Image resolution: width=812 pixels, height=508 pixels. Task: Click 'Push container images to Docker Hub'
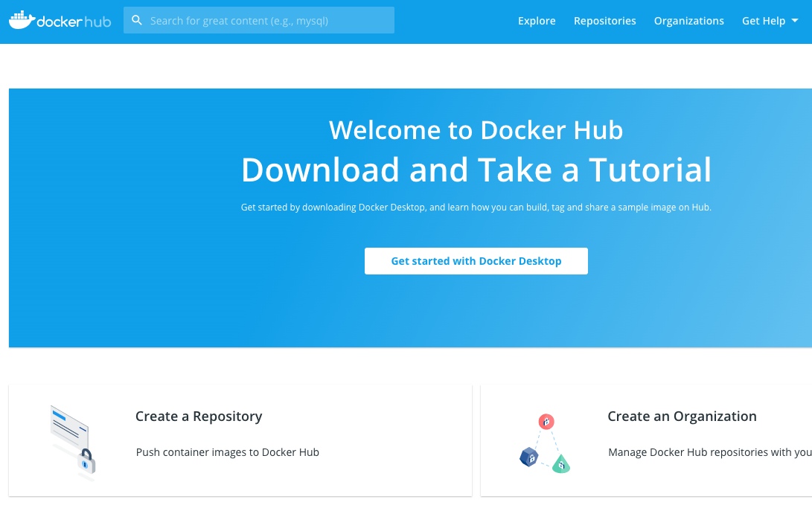pyautogui.click(x=227, y=452)
